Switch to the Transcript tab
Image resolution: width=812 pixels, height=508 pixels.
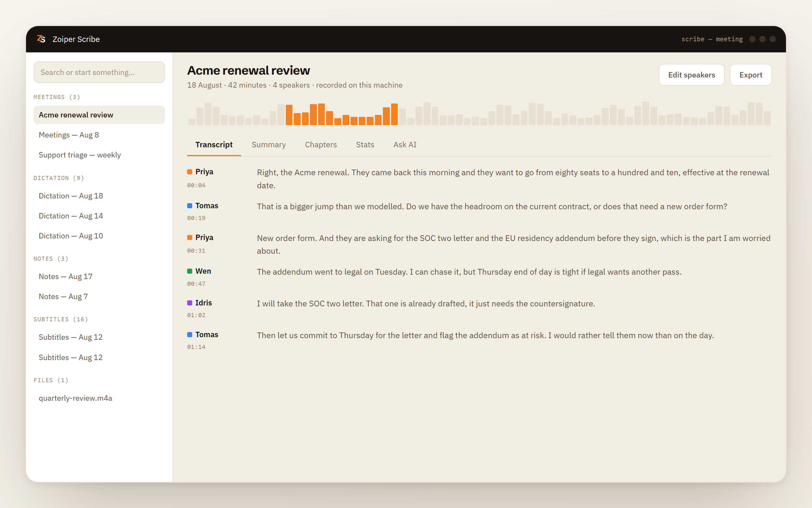pyautogui.click(x=214, y=145)
